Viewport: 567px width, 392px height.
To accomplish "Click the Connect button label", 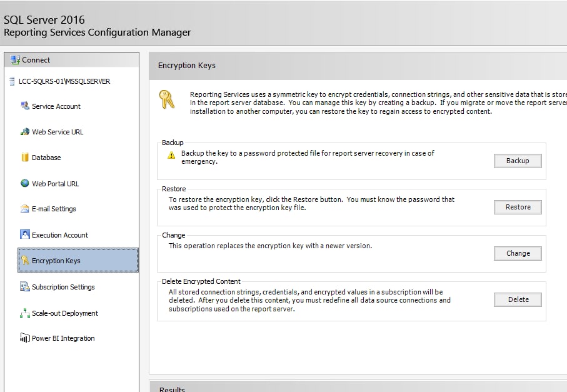I will click(x=36, y=60).
